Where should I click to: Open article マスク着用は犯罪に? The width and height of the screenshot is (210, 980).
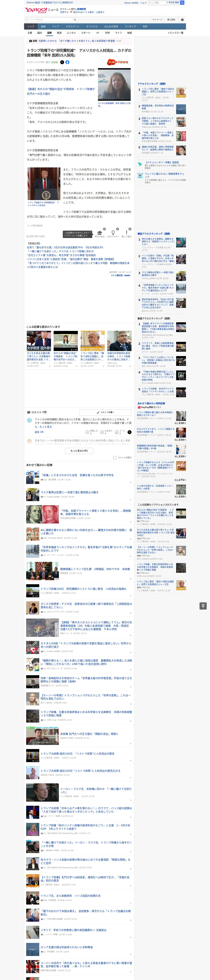click(69, 492)
